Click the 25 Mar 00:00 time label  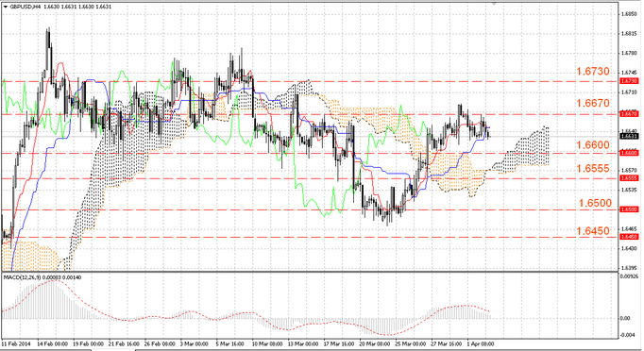411,343
